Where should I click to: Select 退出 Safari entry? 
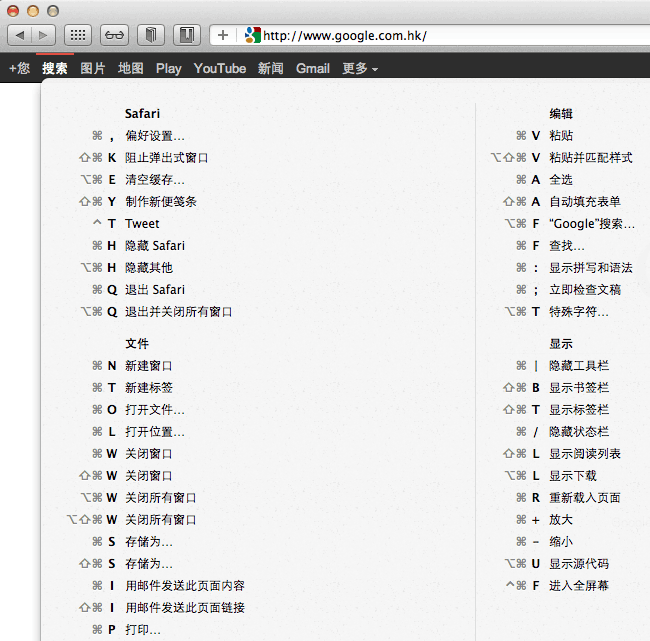coord(155,289)
